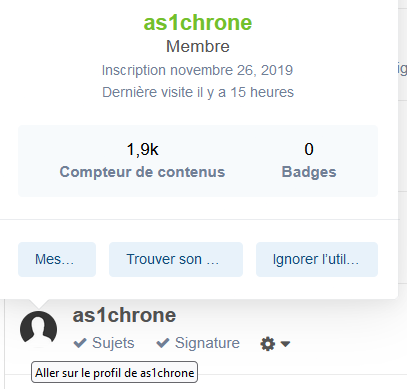Expand the caret arrow next to gear
The image size is (407, 389).
(x=285, y=344)
